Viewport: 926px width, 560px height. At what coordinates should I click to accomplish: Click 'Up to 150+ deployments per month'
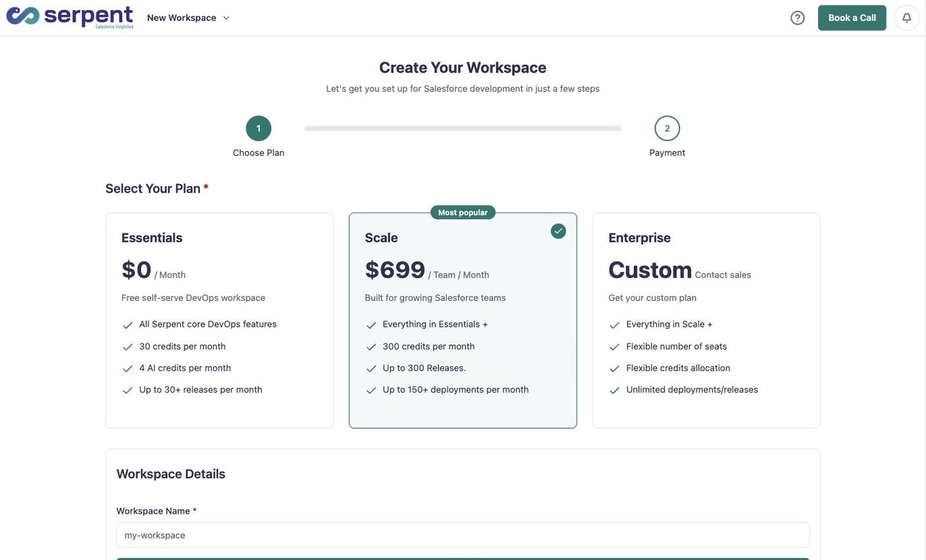[456, 390]
